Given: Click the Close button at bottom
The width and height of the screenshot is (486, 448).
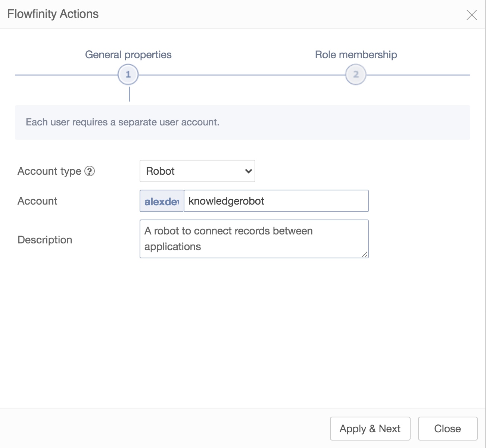Looking at the screenshot, I should (448, 429).
